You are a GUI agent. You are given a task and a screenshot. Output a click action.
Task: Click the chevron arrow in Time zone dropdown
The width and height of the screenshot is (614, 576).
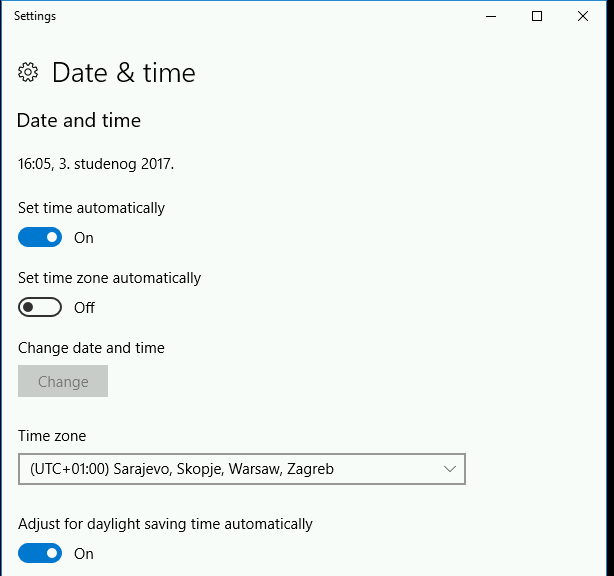(449, 469)
